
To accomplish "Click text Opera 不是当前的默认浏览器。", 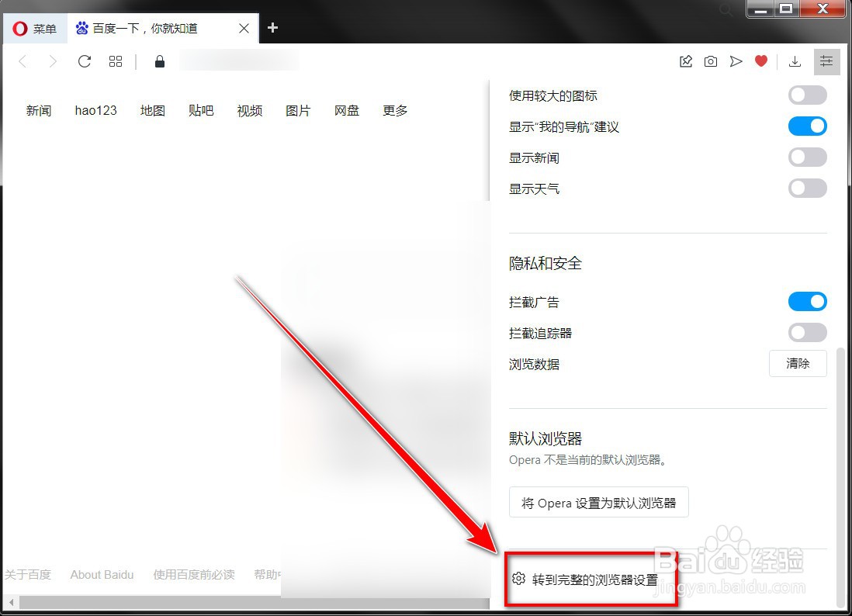I will coord(588,460).
